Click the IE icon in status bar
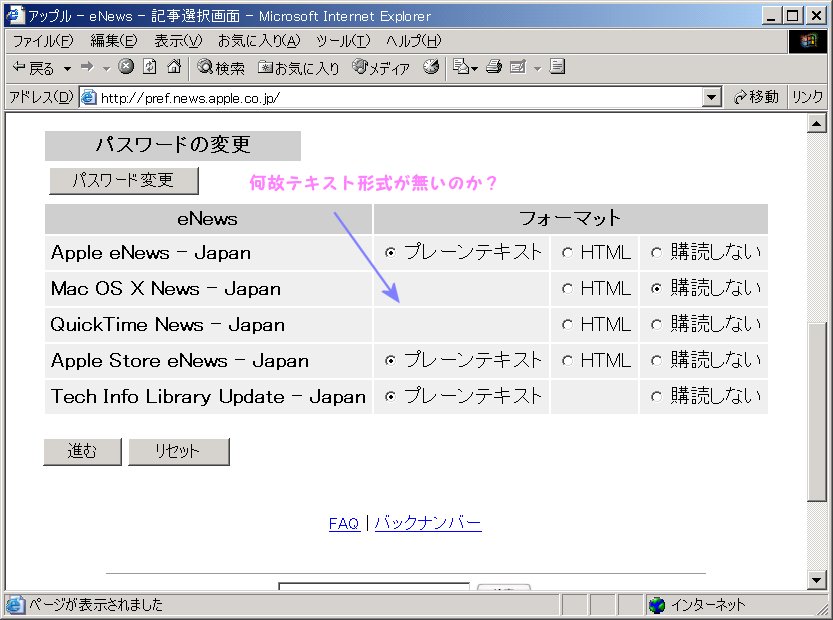The image size is (833, 620). 14,605
